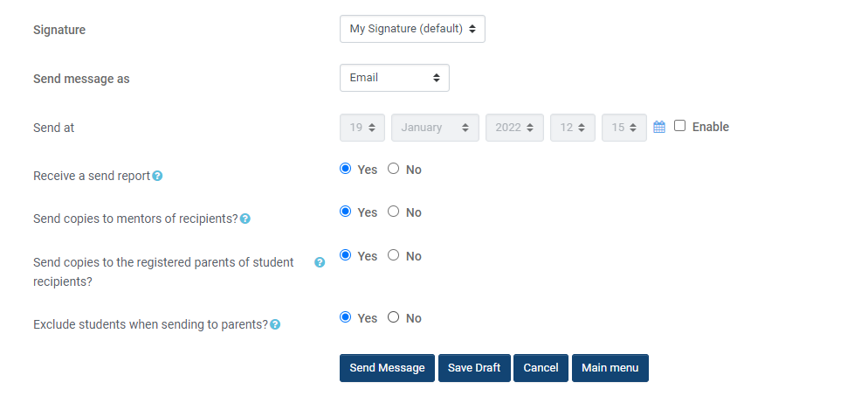Screen dimensions: 868x396
Task: Click help icon beside Receive a send report
Action: [157, 176]
